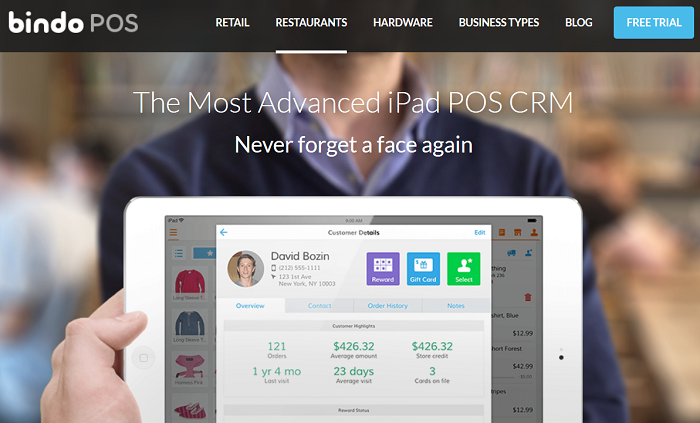Screen dimensions: 700x423
Task: Open the Order History tab
Action: tap(388, 306)
